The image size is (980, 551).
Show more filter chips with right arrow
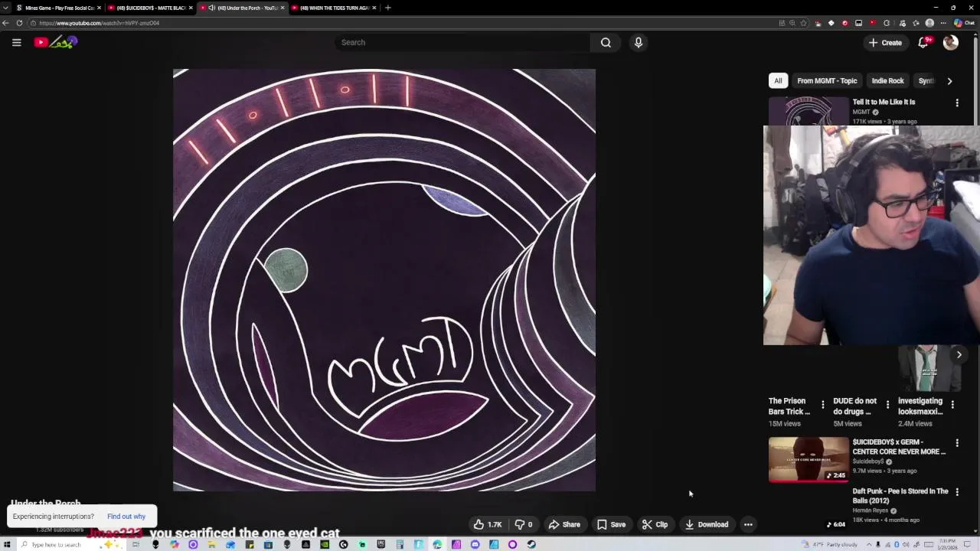click(949, 80)
